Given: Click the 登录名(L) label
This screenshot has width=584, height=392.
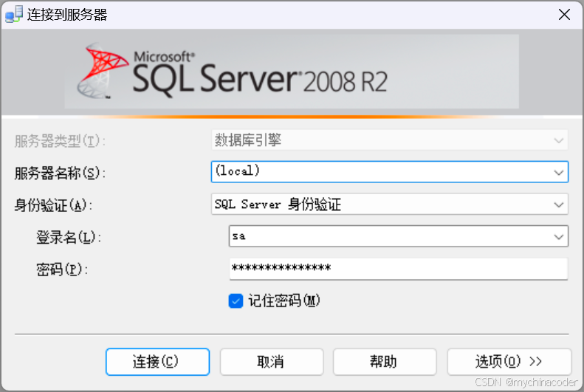Looking at the screenshot, I should [69, 237].
